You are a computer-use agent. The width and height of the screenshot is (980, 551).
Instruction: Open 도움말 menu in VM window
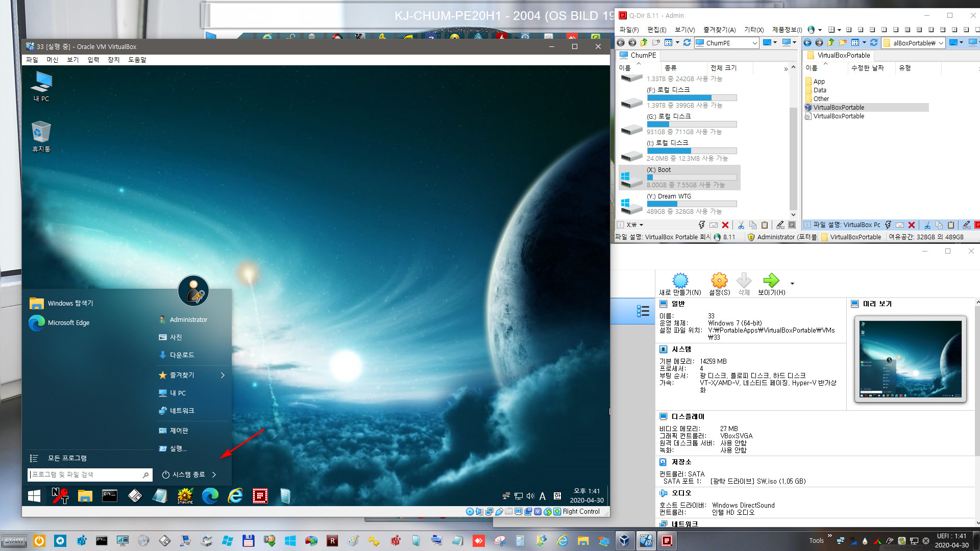point(137,60)
